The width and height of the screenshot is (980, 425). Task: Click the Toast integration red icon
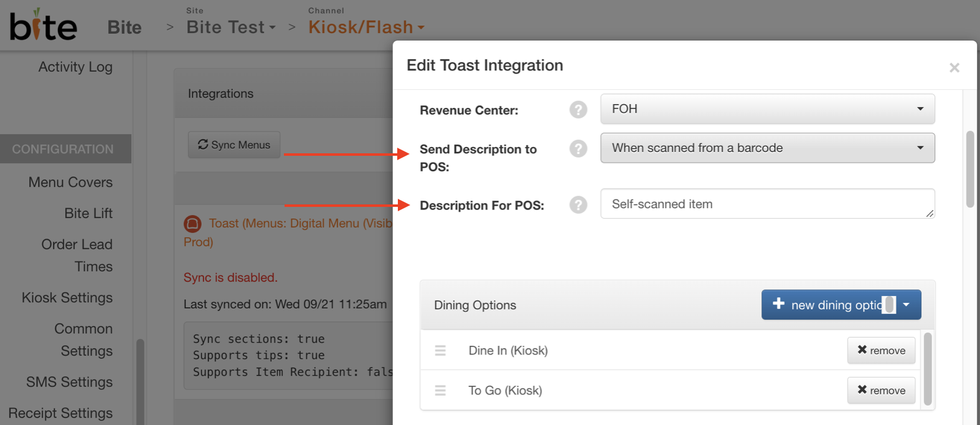[x=192, y=223]
